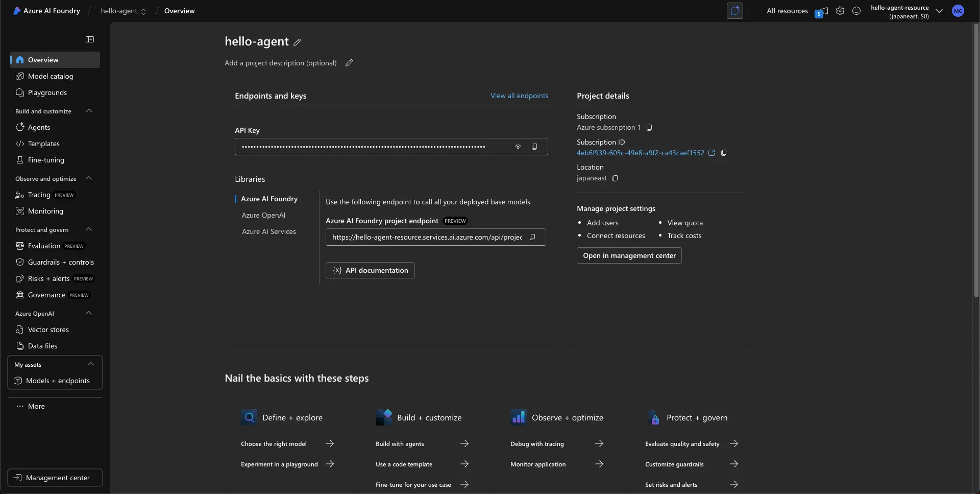Screen dimensions: 980x494
Task: Click the Track costs link
Action: (684, 236)
